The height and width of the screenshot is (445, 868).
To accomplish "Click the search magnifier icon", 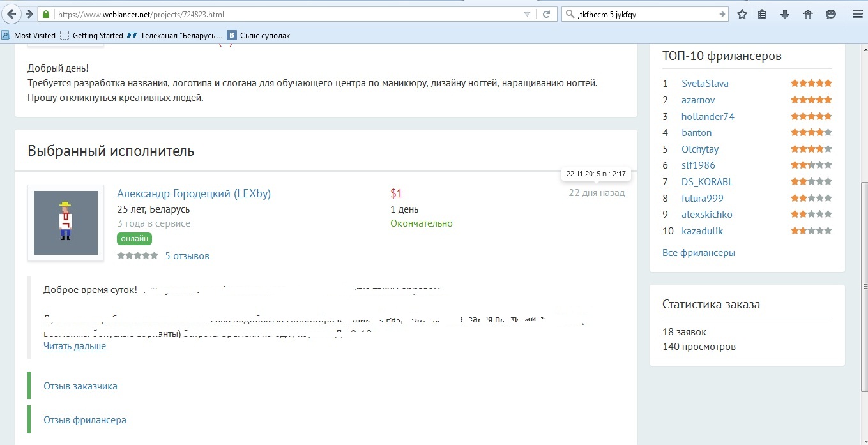I will pyautogui.click(x=570, y=14).
